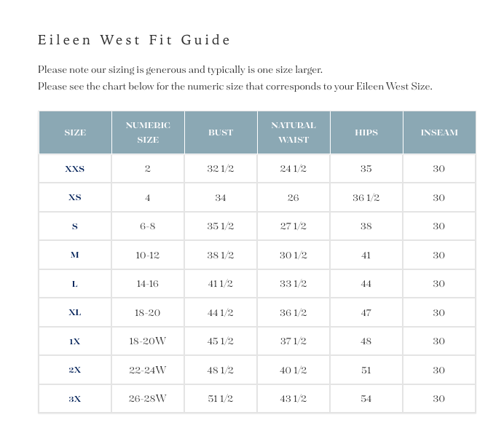Click the 22-24W numeric size cell

click(x=148, y=370)
